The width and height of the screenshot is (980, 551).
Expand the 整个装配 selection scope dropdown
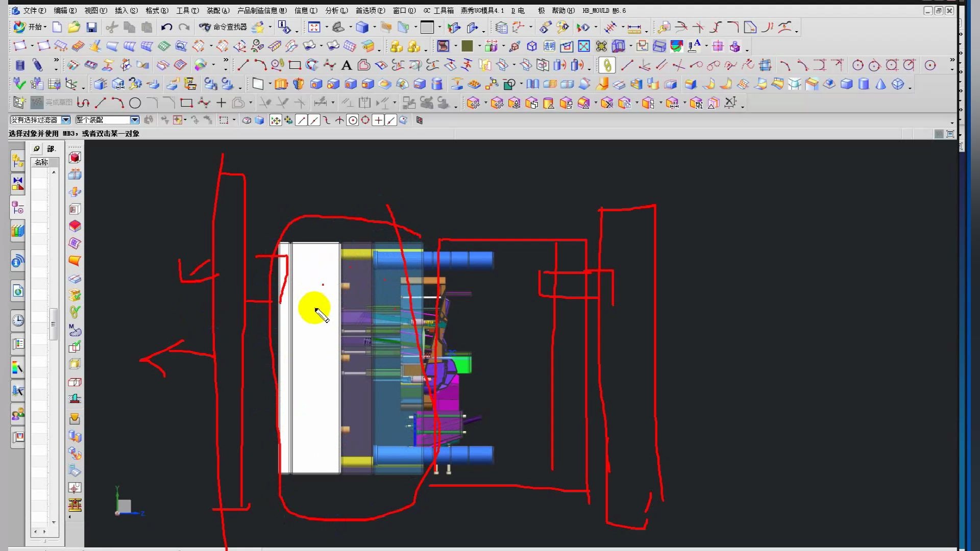(135, 120)
